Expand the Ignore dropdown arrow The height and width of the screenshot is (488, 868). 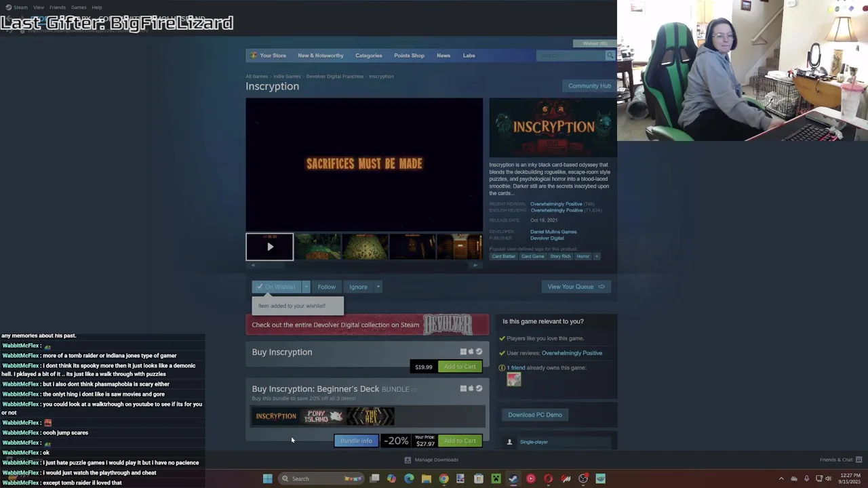pyautogui.click(x=378, y=287)
